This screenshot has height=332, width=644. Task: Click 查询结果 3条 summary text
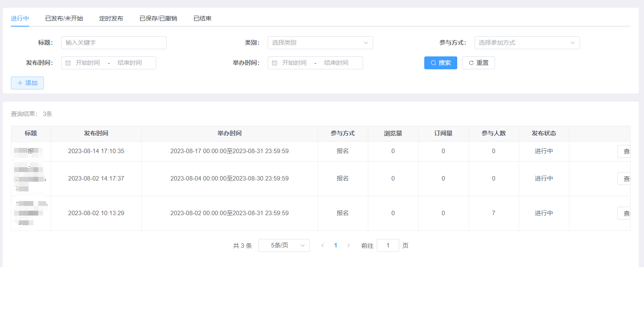(31, 114)
